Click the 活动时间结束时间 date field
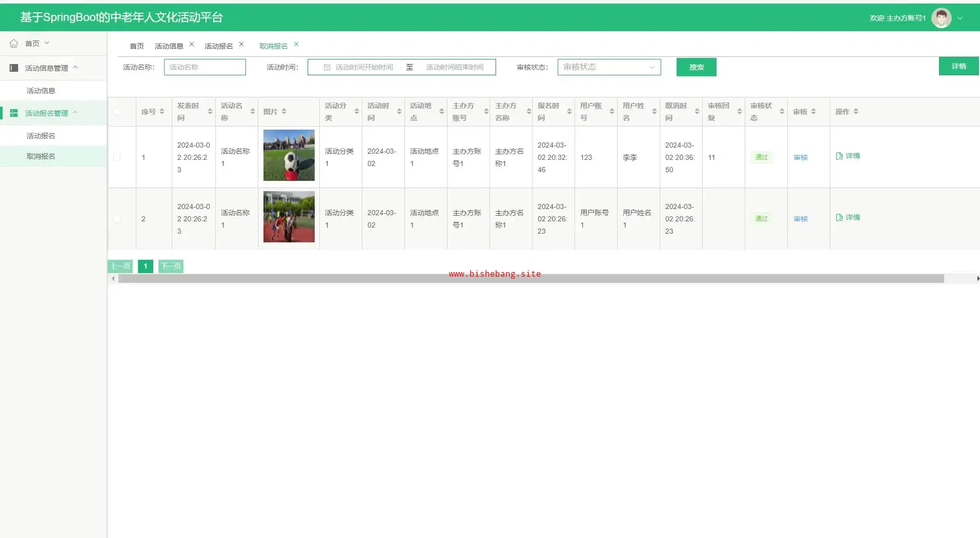The width and height of the screenshot is (980, 538). tap(455, 67)
